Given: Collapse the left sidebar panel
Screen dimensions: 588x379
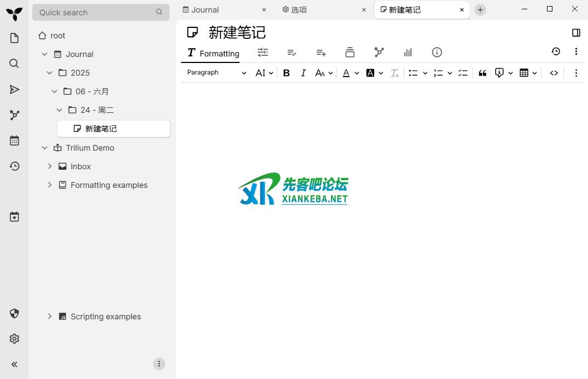Looking at the screenshot, I should 14,364.
